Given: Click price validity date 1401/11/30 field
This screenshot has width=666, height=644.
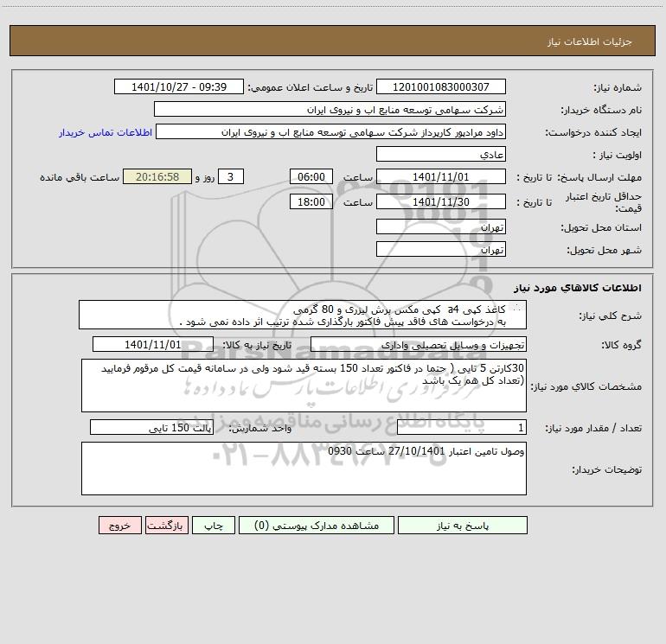Looking at the screenshot, I should 441,201.
